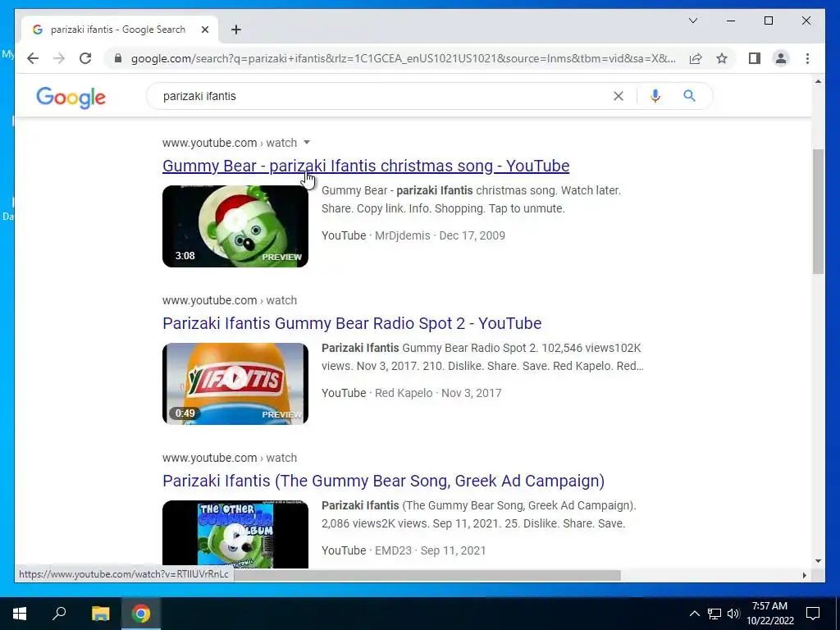This screenshot has height=630, width=840.
Task: Click the Ifantis Radio Spot video thumbnail
Action: point(235,384)
